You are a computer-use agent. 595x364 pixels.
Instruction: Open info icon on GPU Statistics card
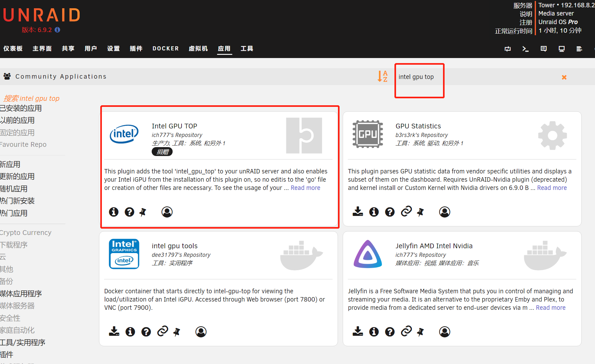(374, 212)
